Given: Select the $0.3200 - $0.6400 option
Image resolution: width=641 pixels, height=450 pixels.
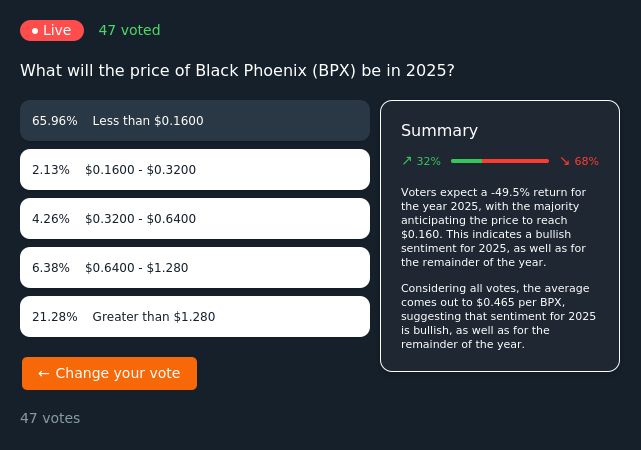Looking at the screenshot, I should point(195,219).
